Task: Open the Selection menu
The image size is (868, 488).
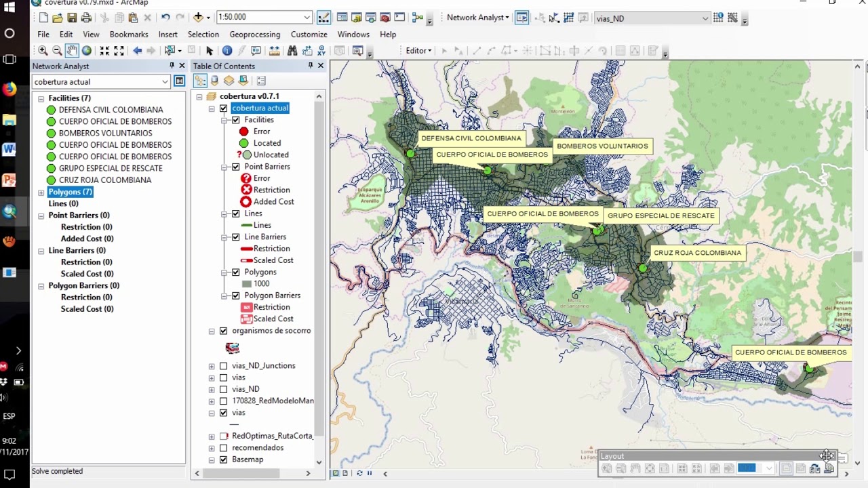Action: pos(203,34)
